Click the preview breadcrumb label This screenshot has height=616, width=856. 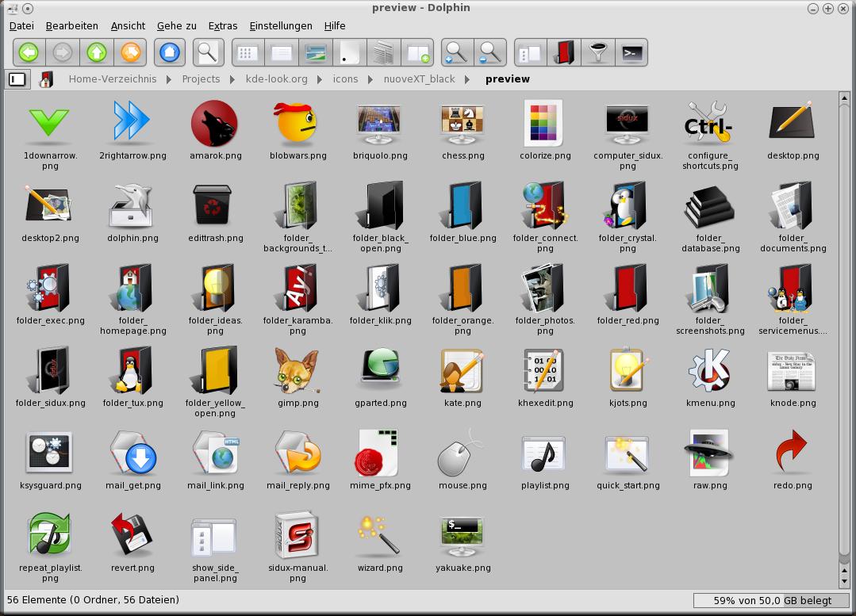pos(508,79)
